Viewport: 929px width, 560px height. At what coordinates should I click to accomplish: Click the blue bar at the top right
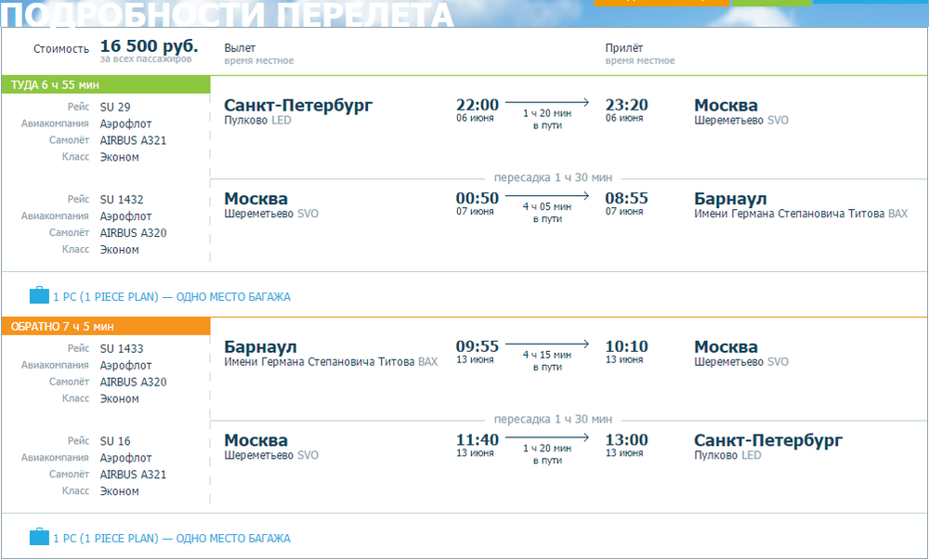(870, 2)
